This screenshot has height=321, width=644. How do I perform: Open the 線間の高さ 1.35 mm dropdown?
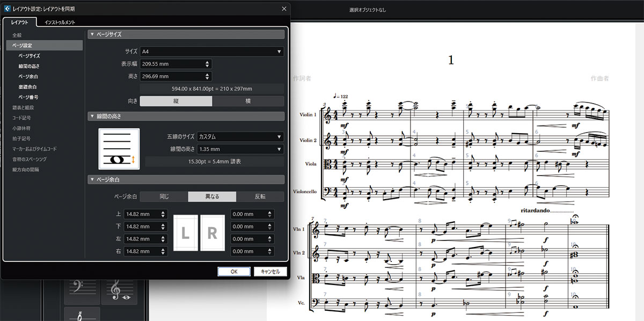[240, 149]
